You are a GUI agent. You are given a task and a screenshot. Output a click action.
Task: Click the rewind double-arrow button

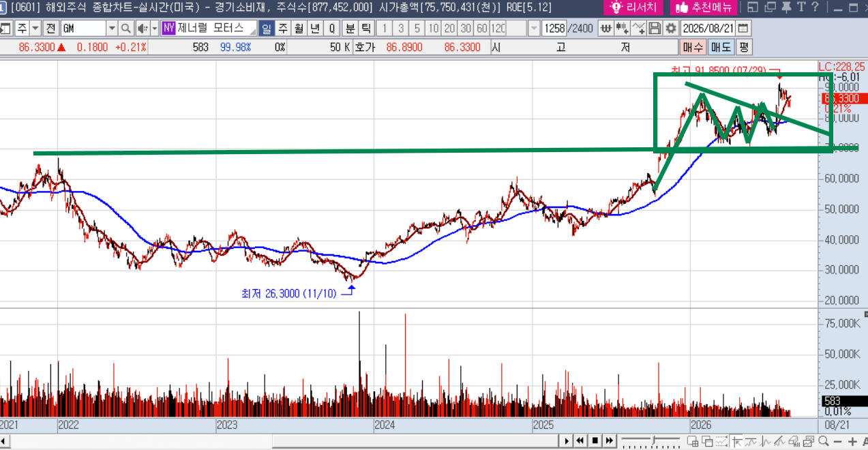pyautogui.click(x=581, y=440)
